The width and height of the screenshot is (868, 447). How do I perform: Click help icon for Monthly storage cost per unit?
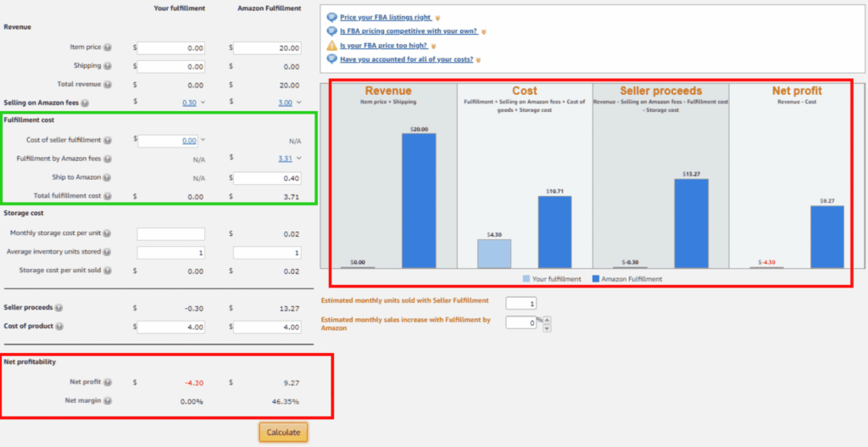point(108,234)
